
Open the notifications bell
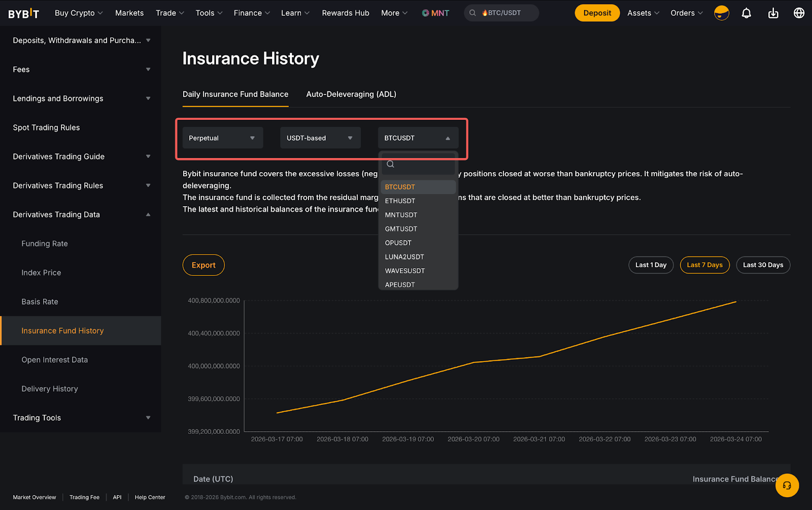(746, 13)
